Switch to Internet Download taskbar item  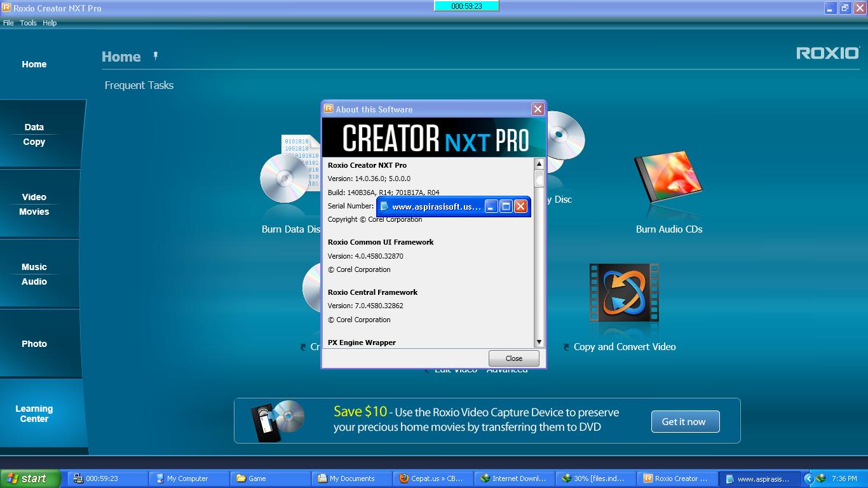515,479
